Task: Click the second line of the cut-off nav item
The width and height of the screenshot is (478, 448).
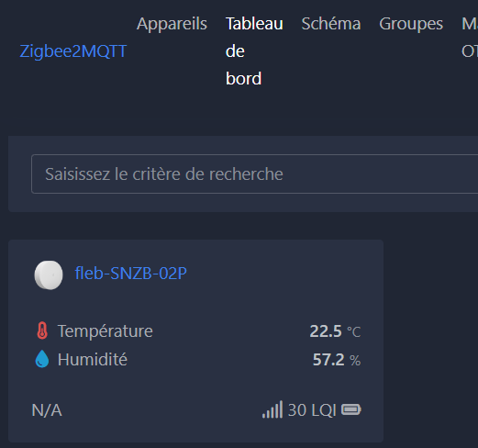Action: pos(470,51)
